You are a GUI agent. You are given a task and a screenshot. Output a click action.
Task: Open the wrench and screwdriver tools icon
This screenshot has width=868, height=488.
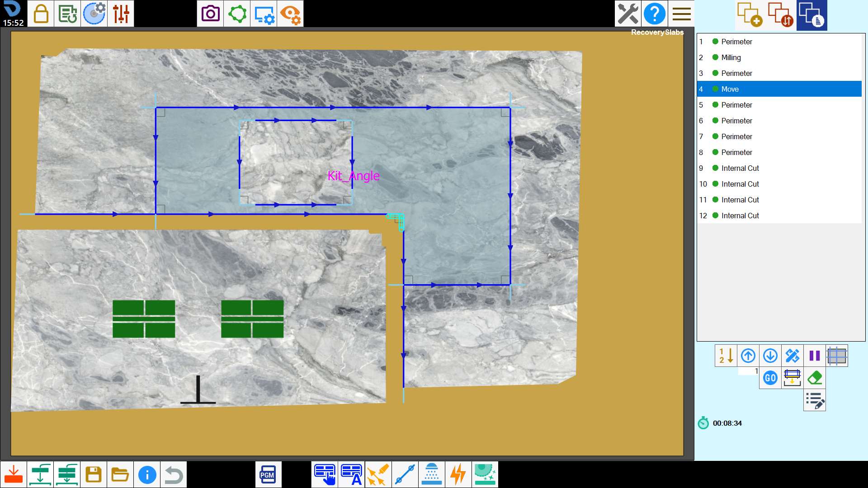(628, 14)
